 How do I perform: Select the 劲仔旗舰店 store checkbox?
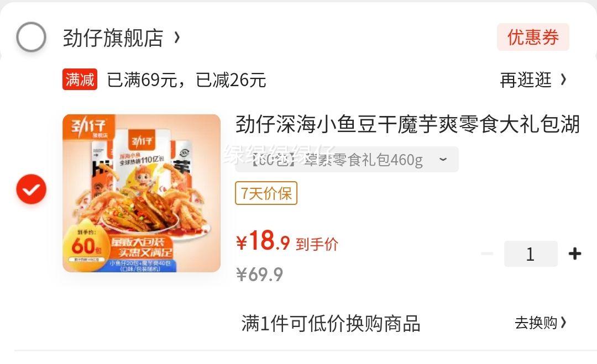point(31,37)
